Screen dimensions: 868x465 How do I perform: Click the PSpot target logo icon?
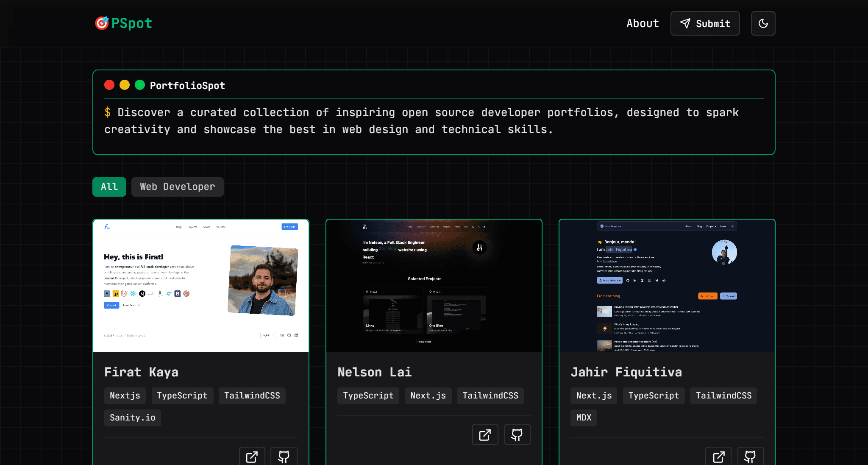click(102, 23)
